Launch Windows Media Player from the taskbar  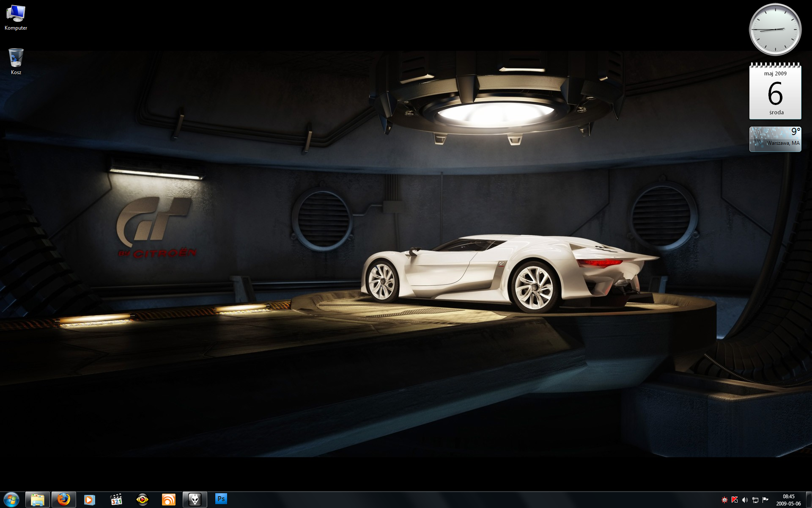[x=90, y=500]
